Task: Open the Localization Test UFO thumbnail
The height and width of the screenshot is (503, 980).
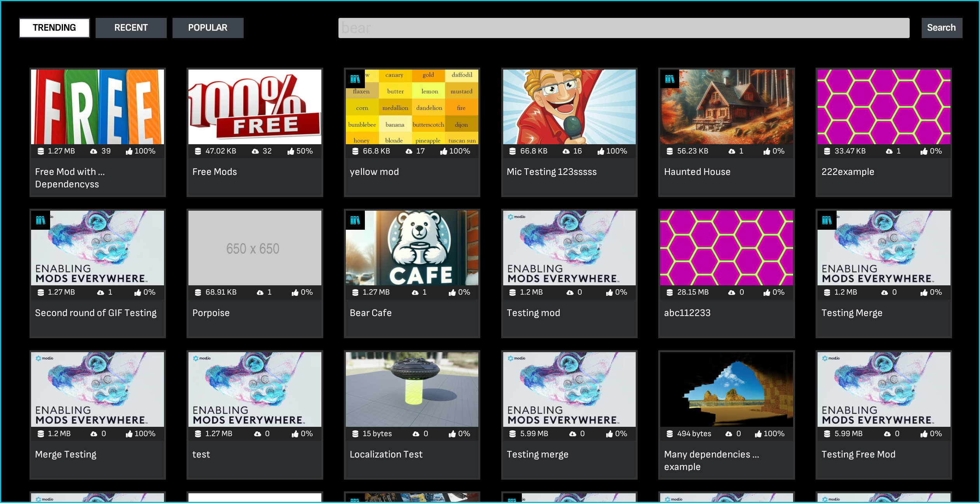Action: point(412,389)
